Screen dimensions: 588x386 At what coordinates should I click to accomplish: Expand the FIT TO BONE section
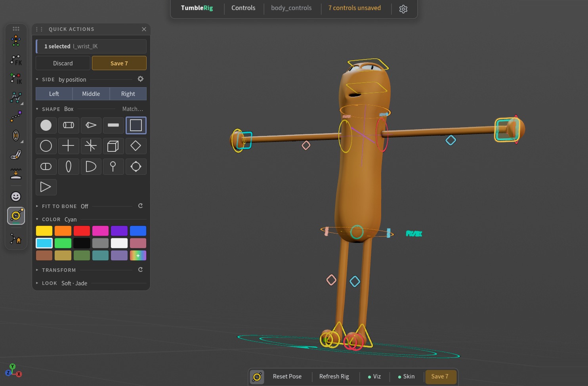37,206
